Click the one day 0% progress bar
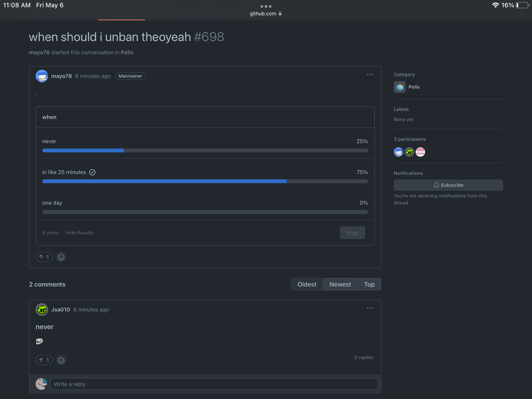532x399 pixels. tap(205, 212)
